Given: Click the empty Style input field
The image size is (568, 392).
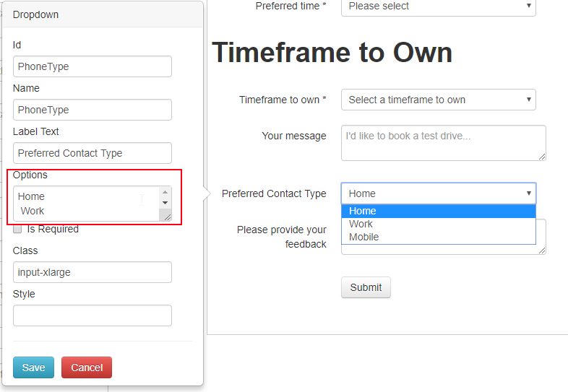Looking at the screenshot, I should pyautogui.click(x=92, y=315).
